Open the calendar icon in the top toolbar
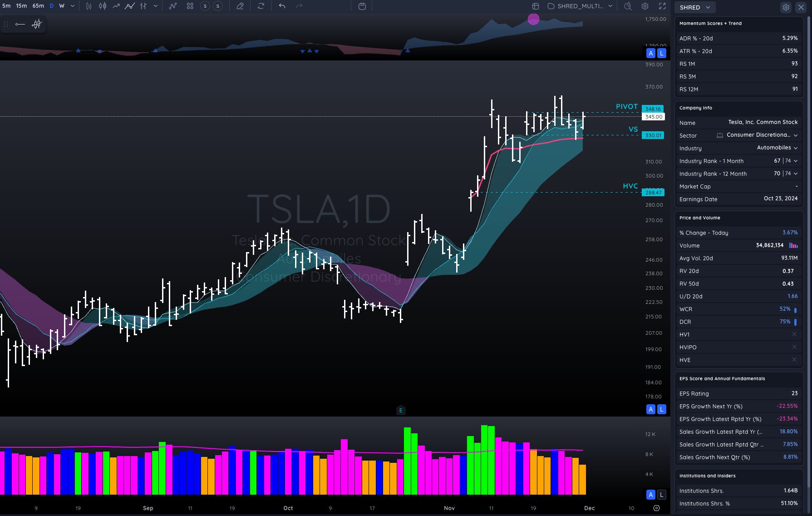 click(x=362, y=6)
